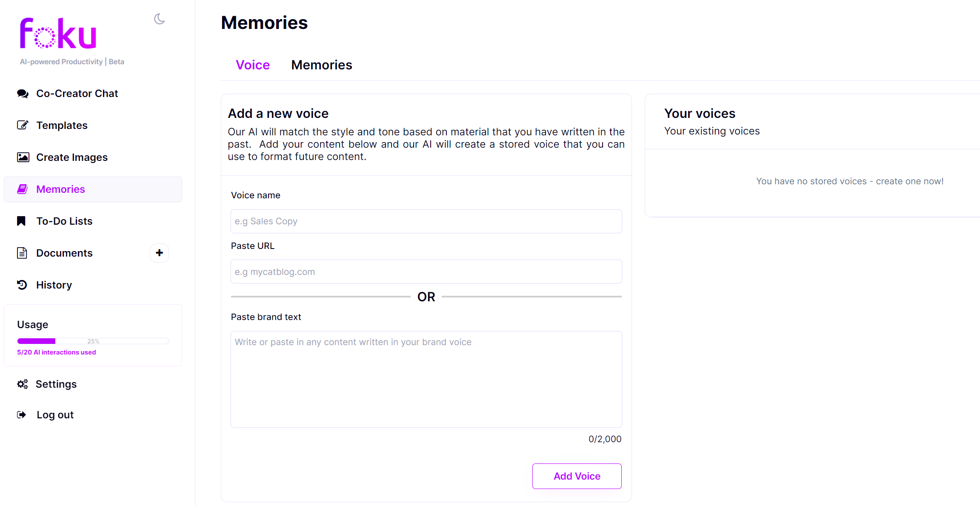Switch to the Voice tab
Viewport: 980px width, 506px height.
[253, 65]
